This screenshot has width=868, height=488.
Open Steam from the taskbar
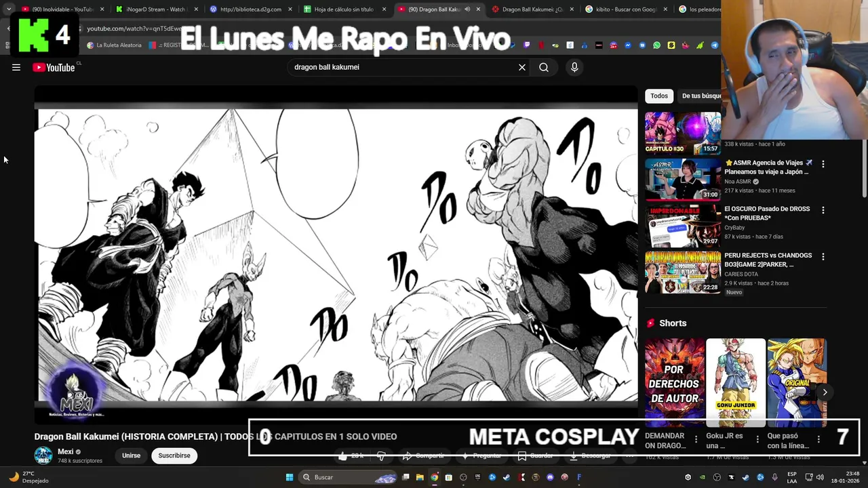(507, 477)
